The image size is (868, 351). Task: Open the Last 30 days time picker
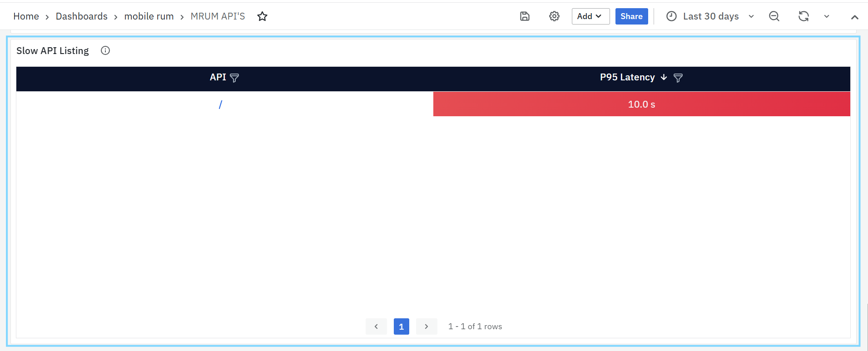pos(710,16)
